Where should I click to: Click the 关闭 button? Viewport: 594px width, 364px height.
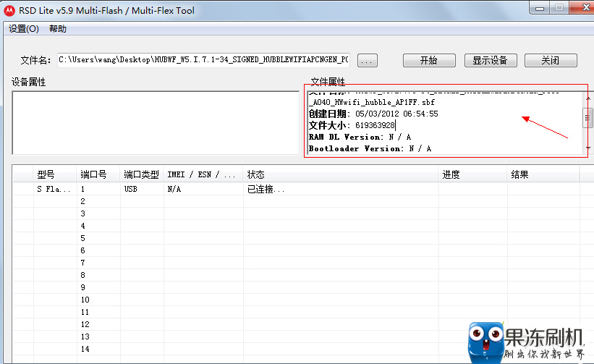tap(551, 60)
